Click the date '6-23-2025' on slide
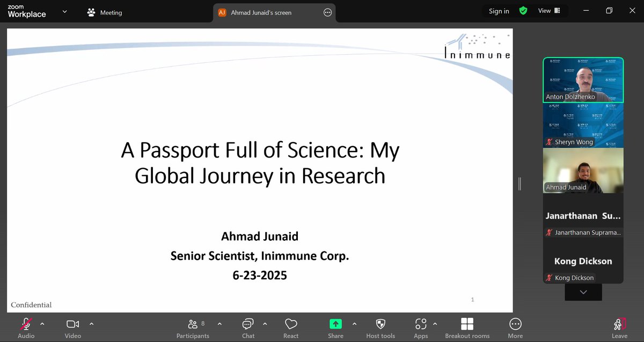 (260, 276)
